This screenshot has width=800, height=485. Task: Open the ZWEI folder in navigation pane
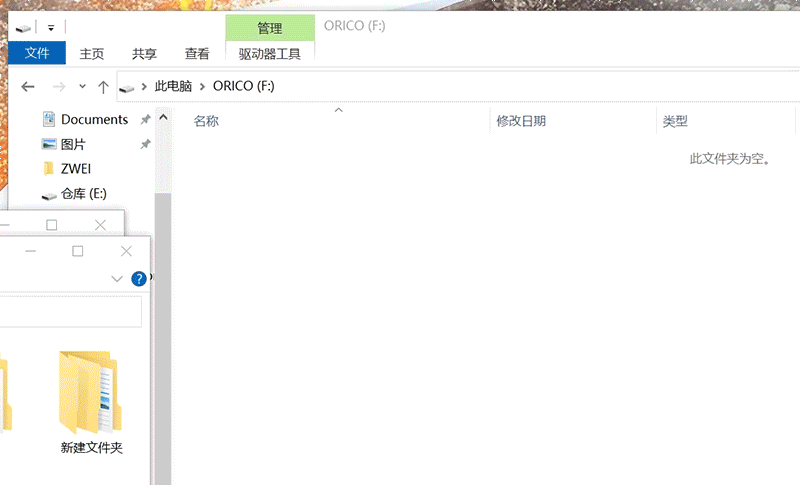[x=76, y=169]
